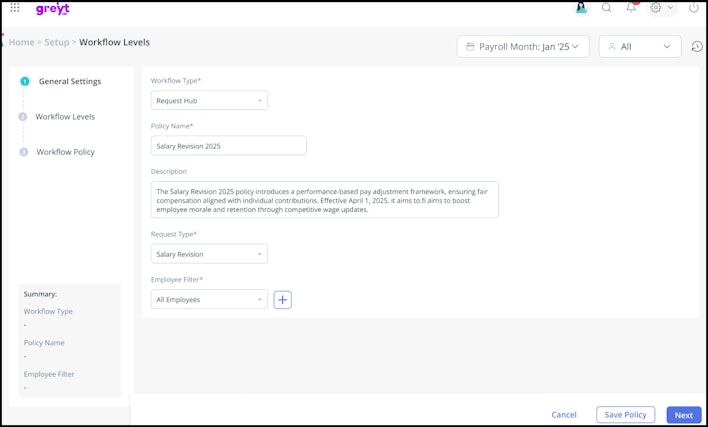Open the history clock icon

click(x=697, y=46)
